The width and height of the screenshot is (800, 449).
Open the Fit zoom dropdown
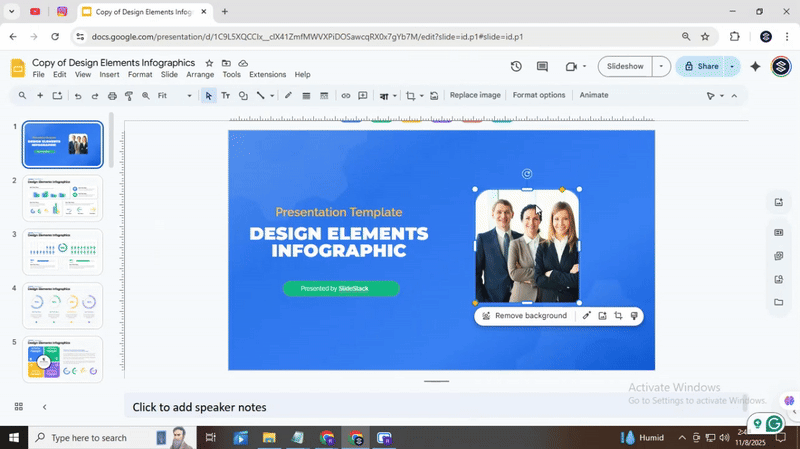(175, 96)
